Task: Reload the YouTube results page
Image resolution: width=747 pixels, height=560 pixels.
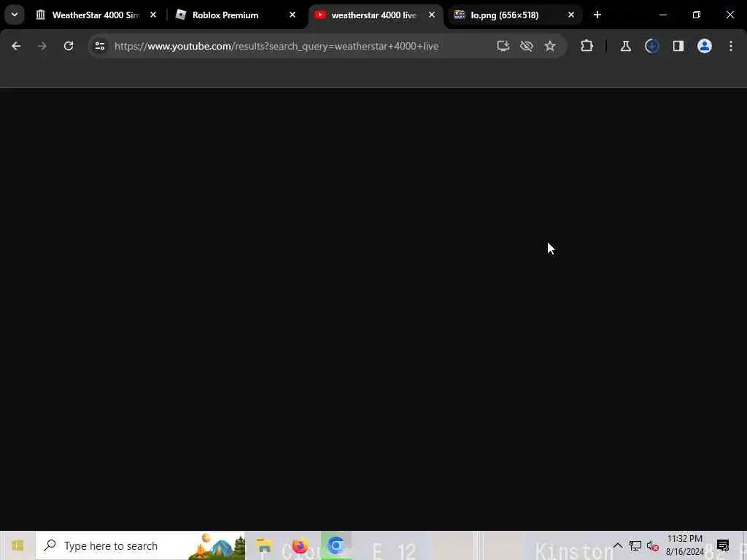Action: pyautogui.click(x=69, y=46)
